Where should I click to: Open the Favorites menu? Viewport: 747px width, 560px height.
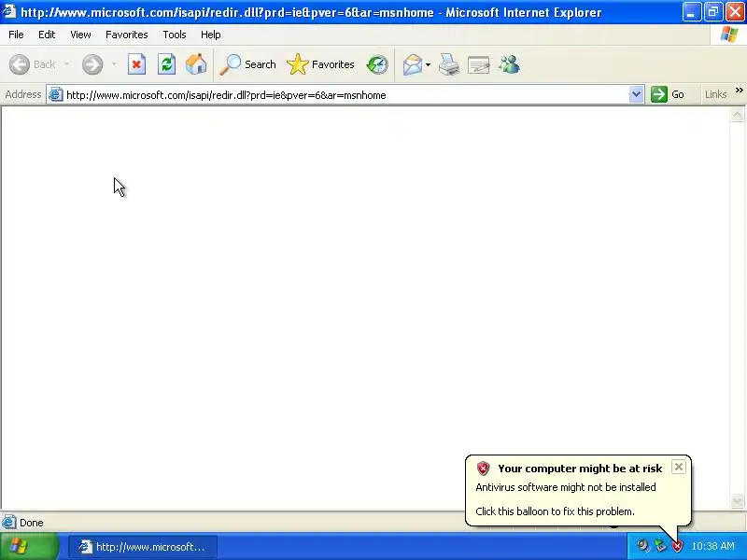coord(126,35)
